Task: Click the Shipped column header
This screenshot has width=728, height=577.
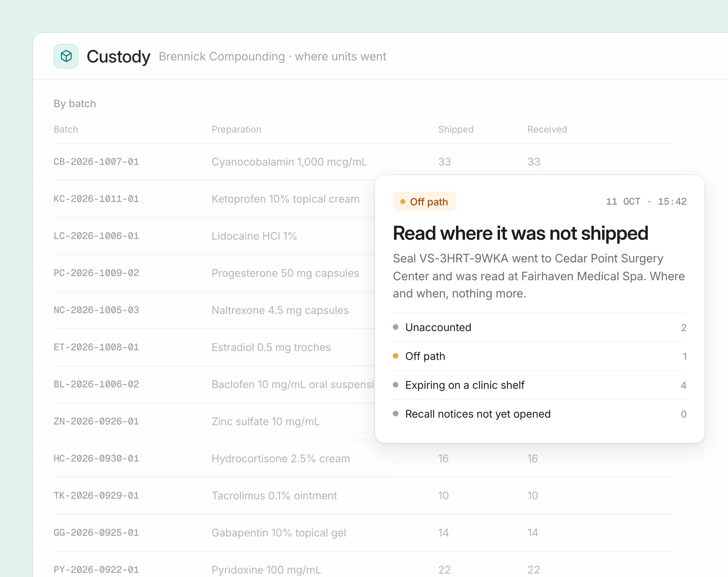Action: click(456, 129)
